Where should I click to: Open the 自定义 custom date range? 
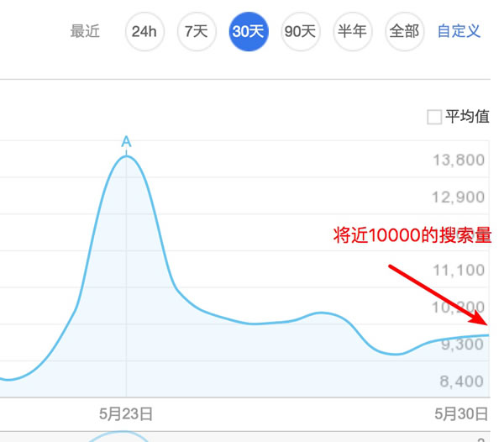pyautogui.click(x=459, y=32)
